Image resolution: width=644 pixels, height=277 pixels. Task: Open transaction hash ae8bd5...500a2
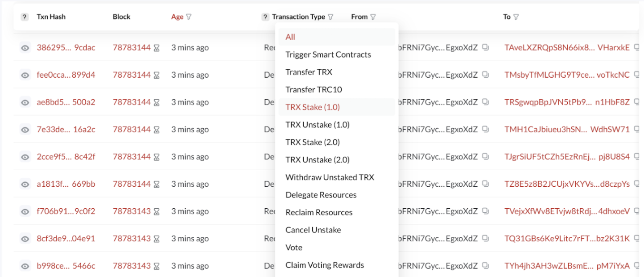[x=66, y=102]
